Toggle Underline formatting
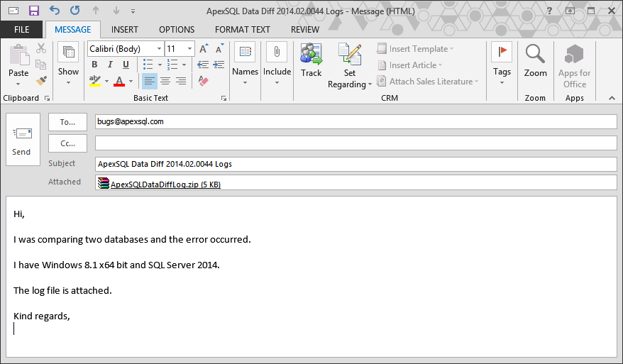Image resolution: width=623 pixels, height=364 pixels. (126, 65)
